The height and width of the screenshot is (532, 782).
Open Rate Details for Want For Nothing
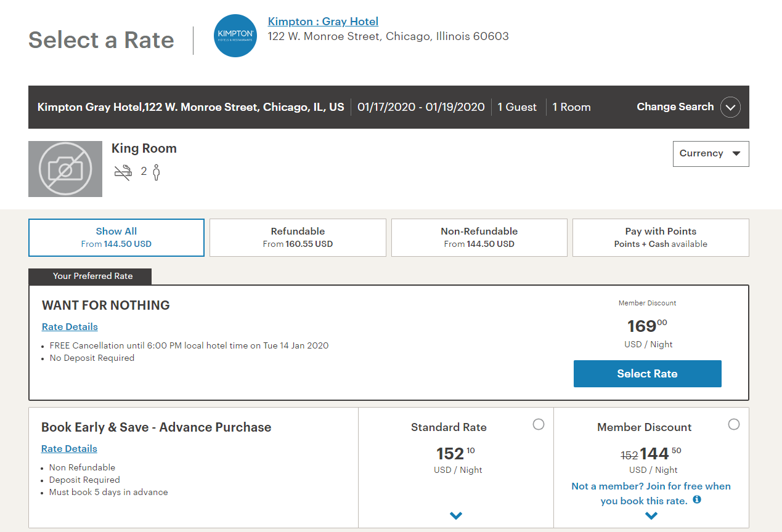70,327
